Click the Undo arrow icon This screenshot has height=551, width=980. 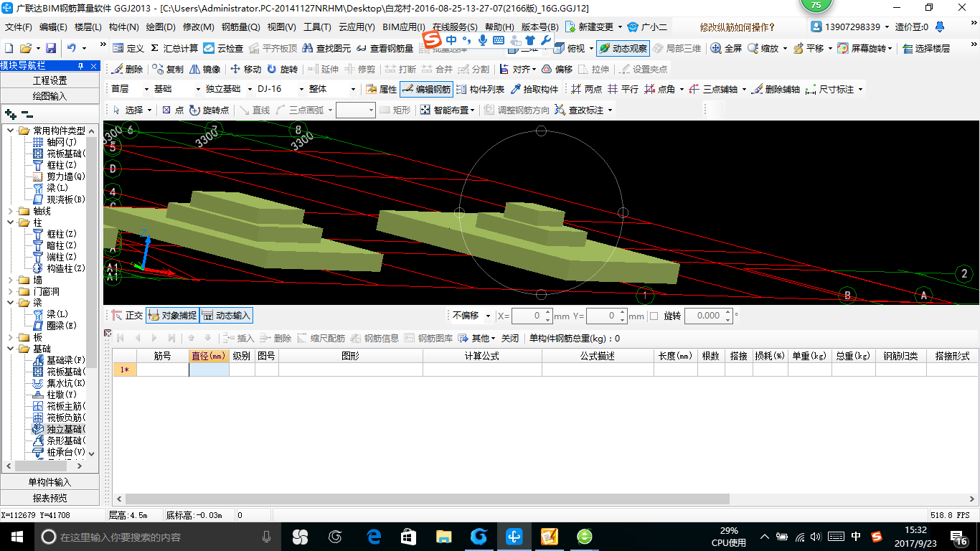pyautogui.click(x=72, y=48)
